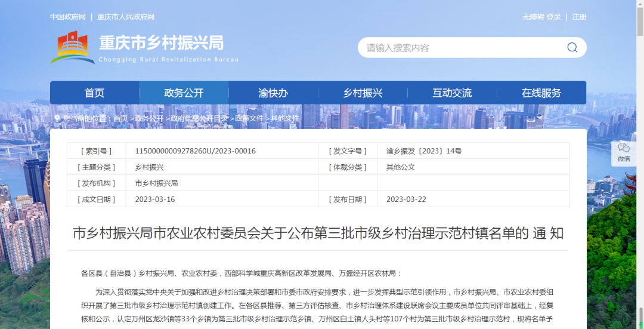Screen dimensions: 644x329
Task: Open the 在线服务 navigation tab
Action: 541,93
